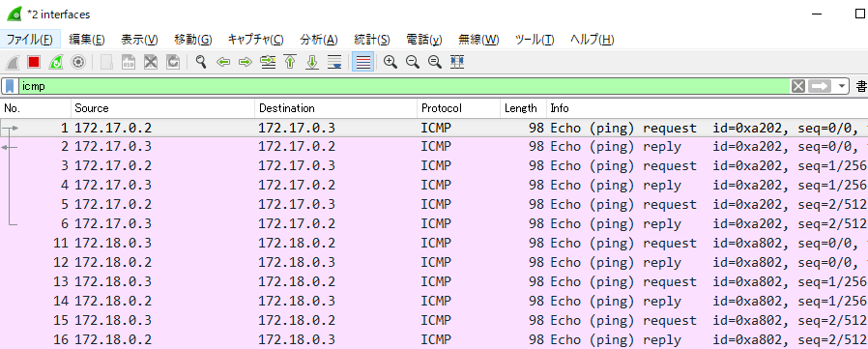The width and height of the screenshot is (868, 349).
Task: Jump to the first packet
Action: tap(290, 62)
